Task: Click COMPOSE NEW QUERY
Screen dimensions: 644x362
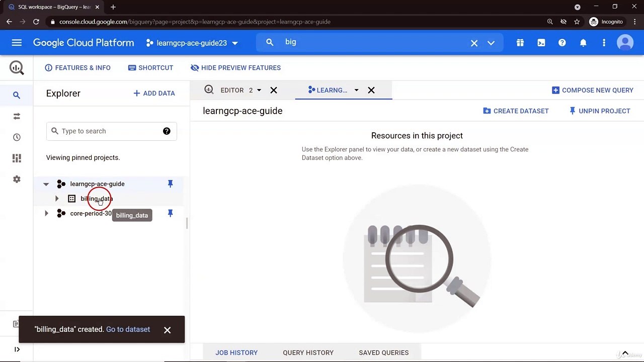Action: pos(592,90)
